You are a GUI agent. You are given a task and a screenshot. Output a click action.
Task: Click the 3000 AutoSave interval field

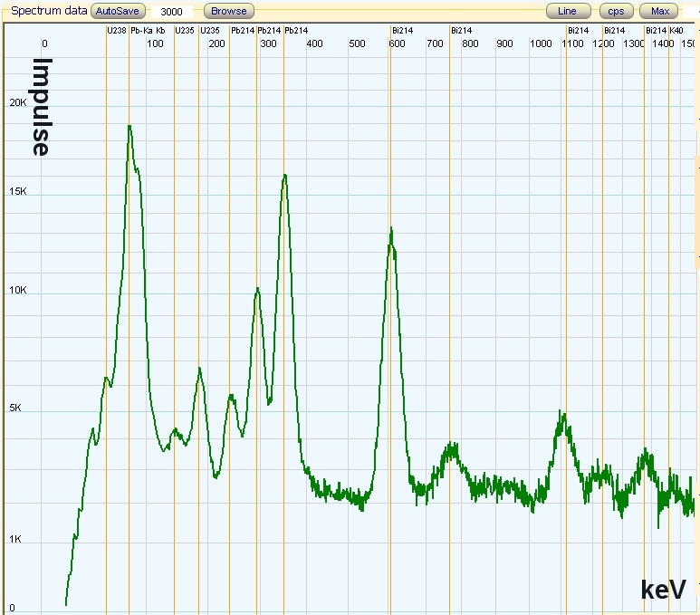[172, 12]
